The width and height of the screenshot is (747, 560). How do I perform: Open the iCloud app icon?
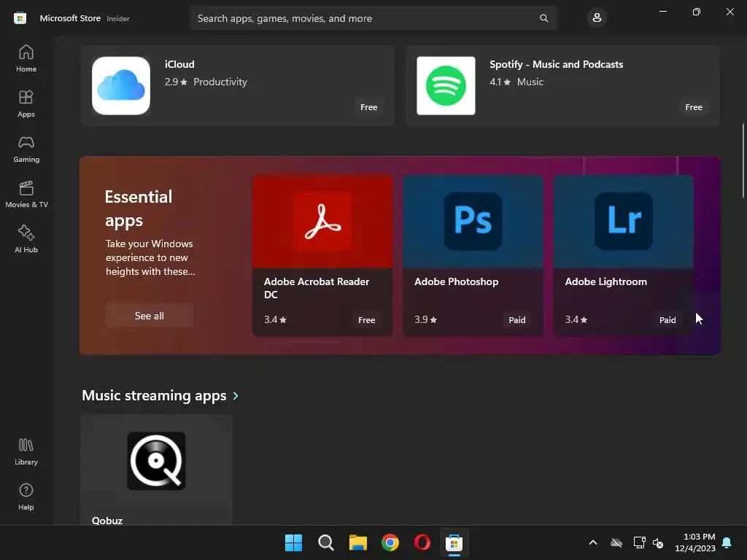[x=121, y=86]
